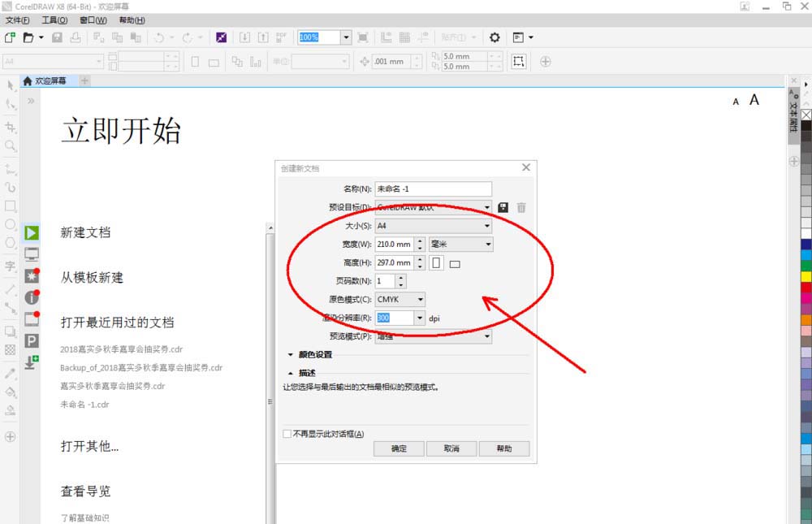Choose landscape orientation in the dialog
Screen dimensions: 812x524
coord(455,264)
